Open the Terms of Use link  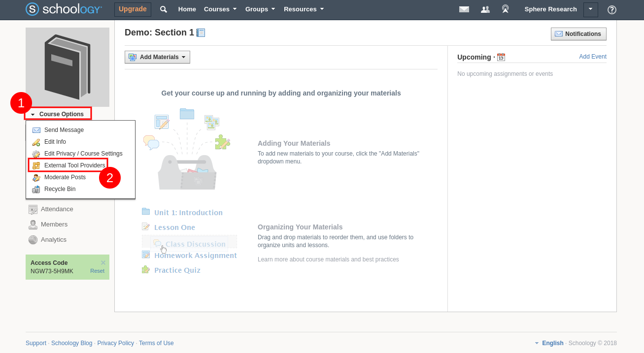(156, 343)
